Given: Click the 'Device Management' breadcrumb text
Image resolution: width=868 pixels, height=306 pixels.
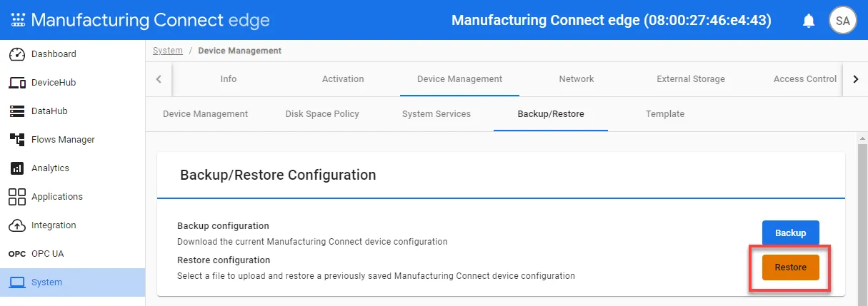Looking at the screenshot, I should [x=239, y=51].
